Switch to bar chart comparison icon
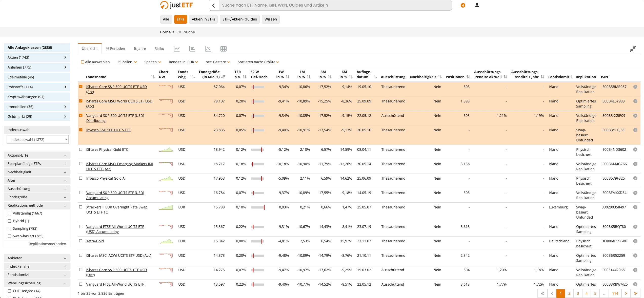 (x=192, y=49)
